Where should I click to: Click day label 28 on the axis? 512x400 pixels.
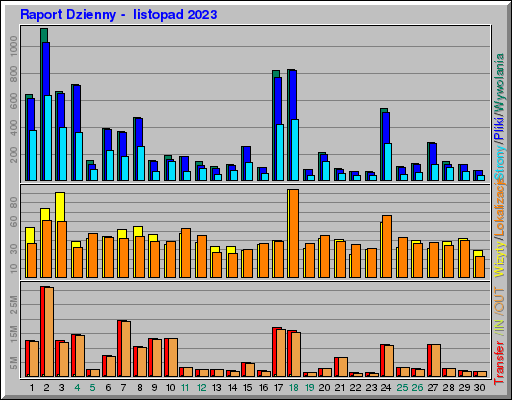point(448,388)
